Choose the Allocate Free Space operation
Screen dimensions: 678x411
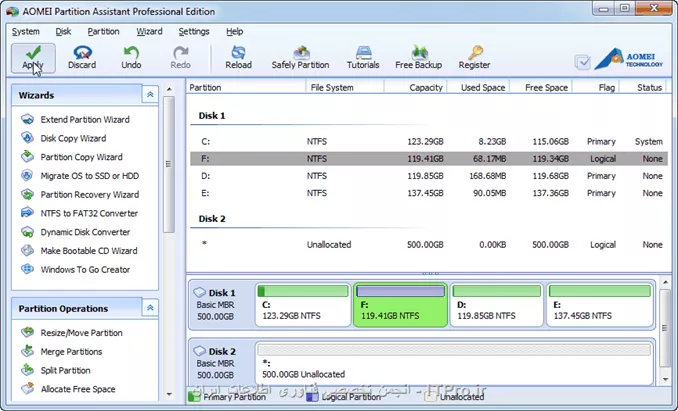78,389
